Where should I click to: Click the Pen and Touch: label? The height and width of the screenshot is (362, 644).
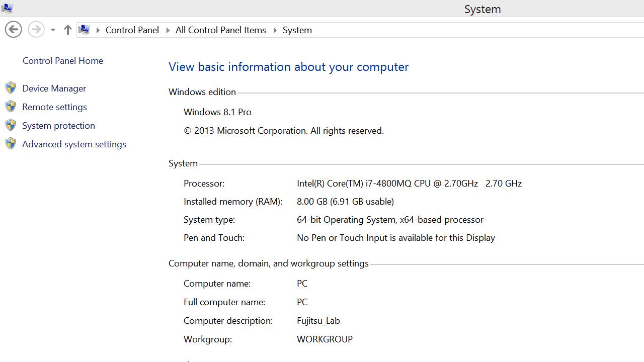pyautogui.click(x=214, y=238)
